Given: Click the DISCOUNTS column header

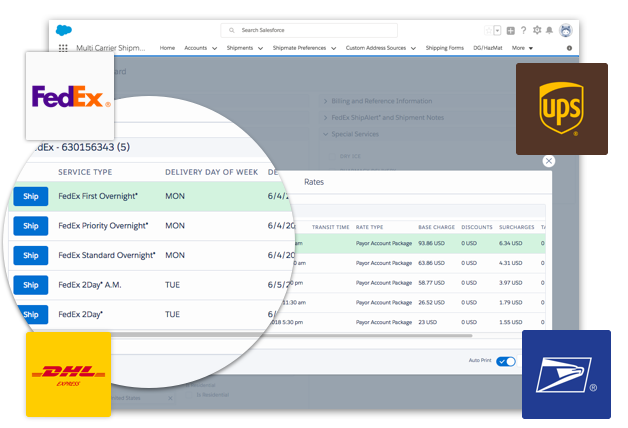Looking at the screenshot, I should point(477,227).
